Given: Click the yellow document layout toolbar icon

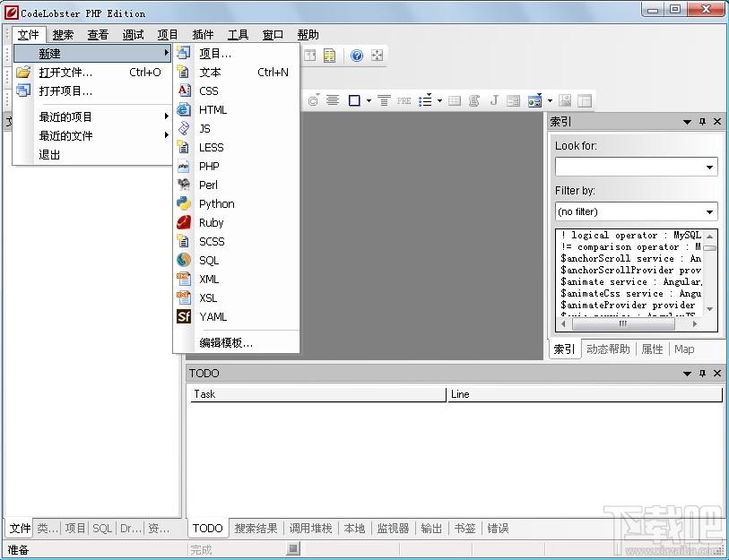Looking at the screenshot, I should (x=329, y=56).
